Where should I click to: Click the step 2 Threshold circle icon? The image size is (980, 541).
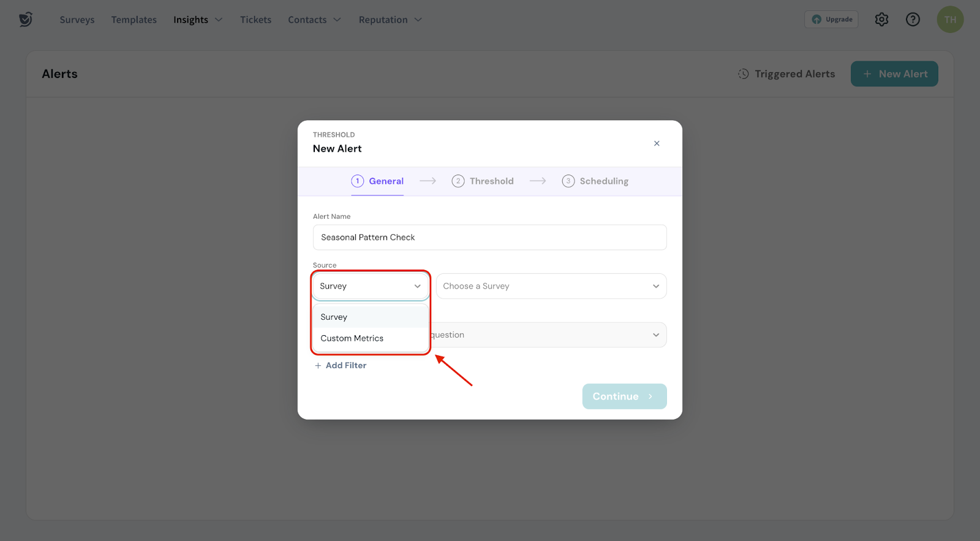(x=458, y=181)
